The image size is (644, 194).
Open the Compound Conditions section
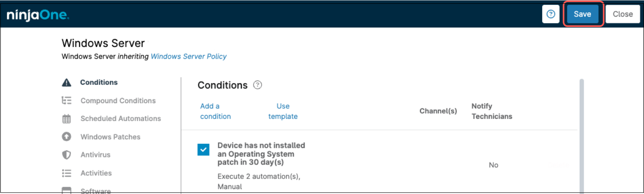(x=118, y=100)
